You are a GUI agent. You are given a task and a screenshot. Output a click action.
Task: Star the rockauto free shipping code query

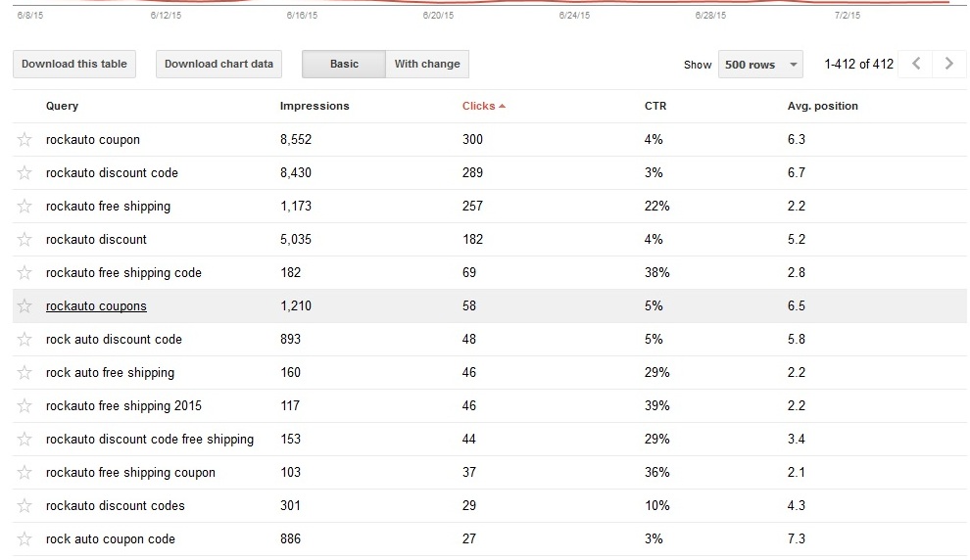(x=24, y=273)
